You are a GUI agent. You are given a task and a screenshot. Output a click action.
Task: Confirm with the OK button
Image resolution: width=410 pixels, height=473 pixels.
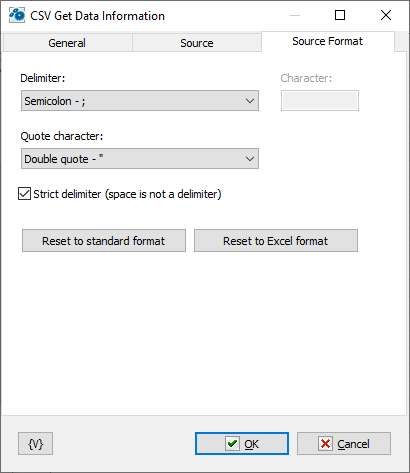[x=242, y=444]
